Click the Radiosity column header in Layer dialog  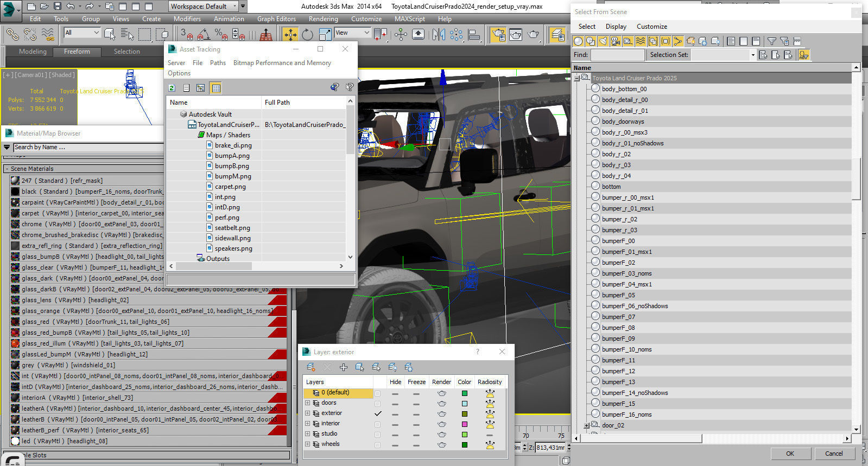(490, 382)
